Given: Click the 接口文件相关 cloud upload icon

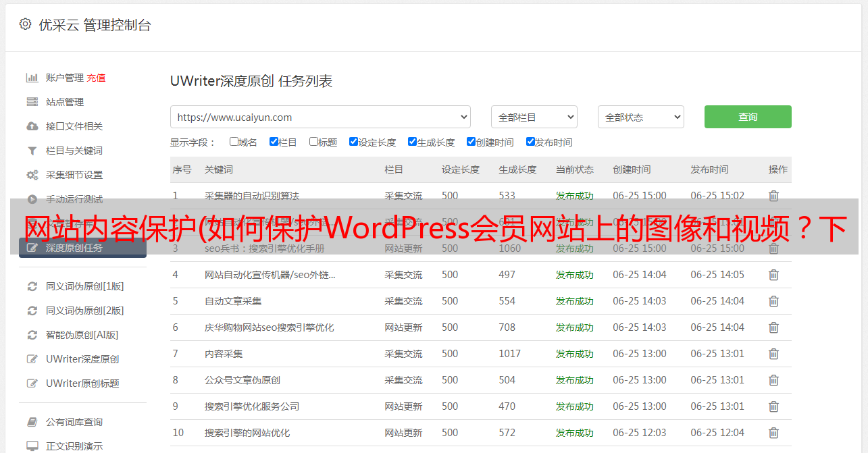Looking at the screenshot, I should (x=32, y=126).
